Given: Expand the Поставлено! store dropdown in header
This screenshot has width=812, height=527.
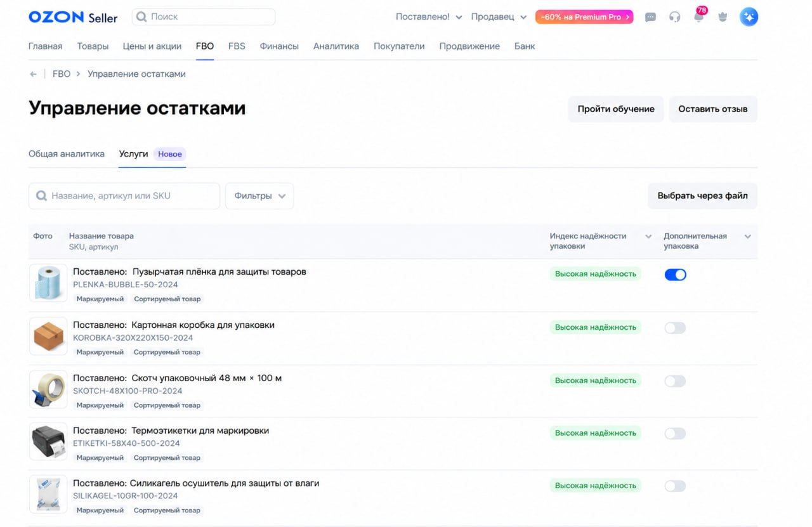Looking at the screenshot, I should (x=429, y=17).
